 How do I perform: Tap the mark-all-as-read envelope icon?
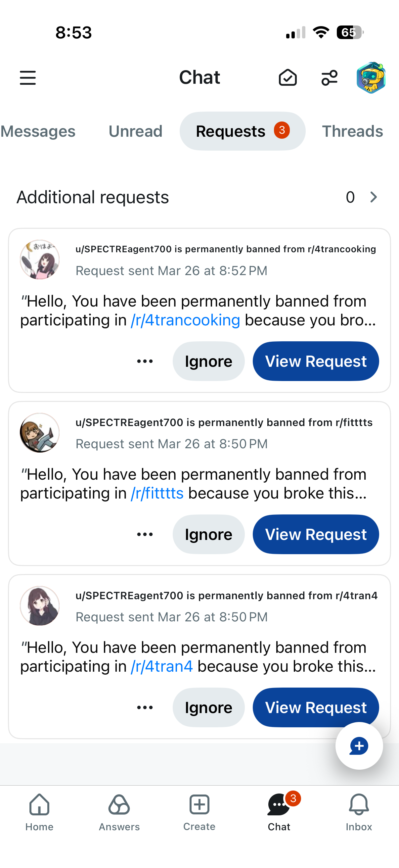point(288,78)
